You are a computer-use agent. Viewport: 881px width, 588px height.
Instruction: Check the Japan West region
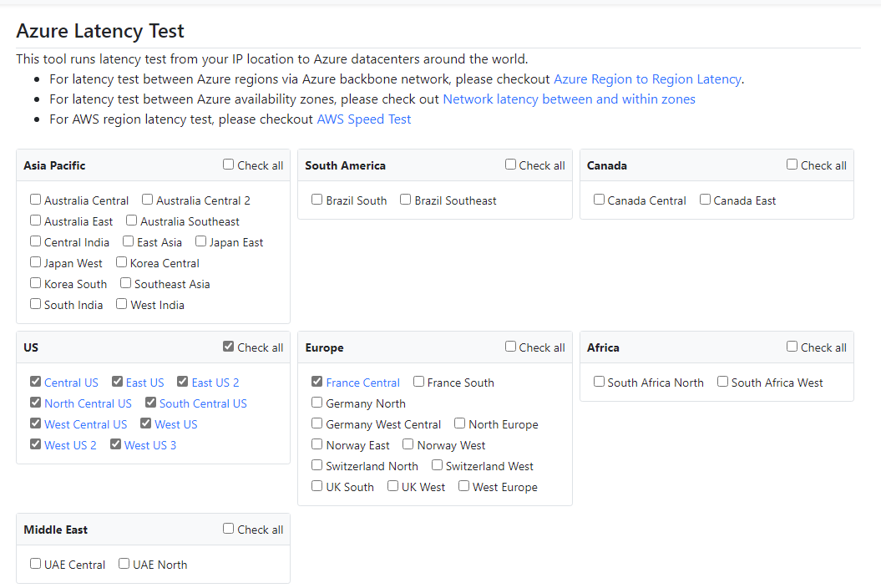35,262
